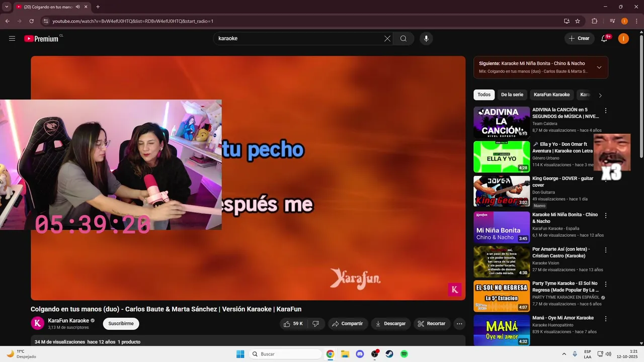Click the taskbar Buscar search box
This screenshot has width=644, height=362.
(x=286, y=354)
